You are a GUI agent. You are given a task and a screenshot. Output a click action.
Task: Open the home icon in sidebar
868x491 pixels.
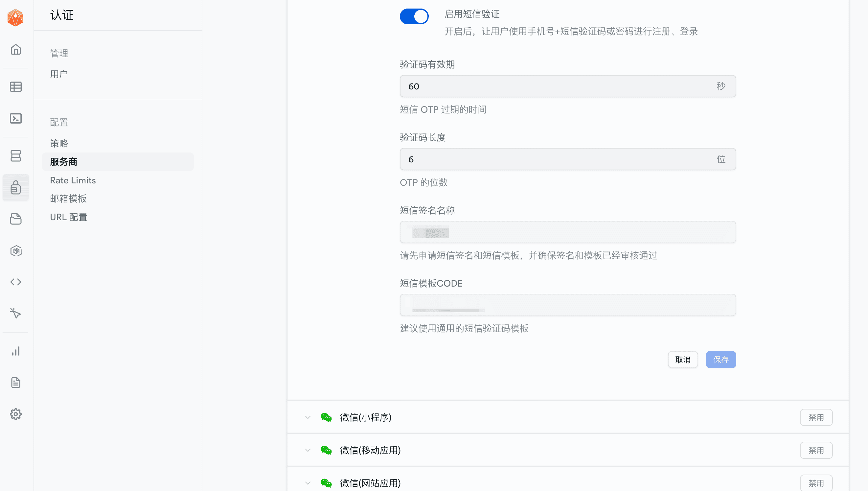(15, 50)
